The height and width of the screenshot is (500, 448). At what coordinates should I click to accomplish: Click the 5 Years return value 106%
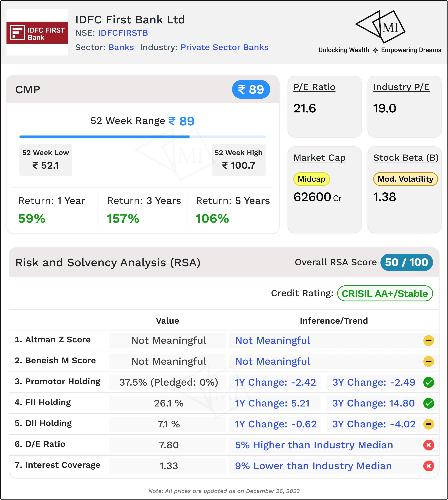[x=212, y=219]
